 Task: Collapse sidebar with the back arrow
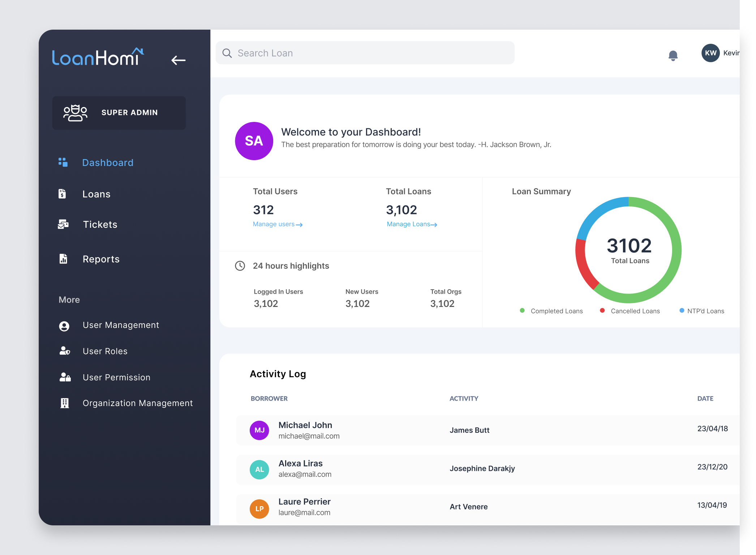click(179, 60)
